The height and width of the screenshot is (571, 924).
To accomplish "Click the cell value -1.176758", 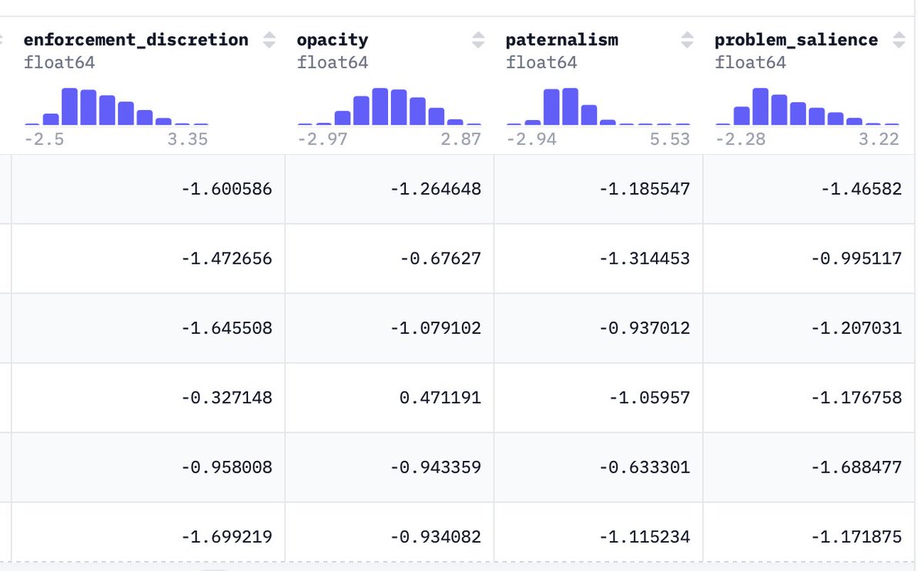I will click(x=856, y=398).
